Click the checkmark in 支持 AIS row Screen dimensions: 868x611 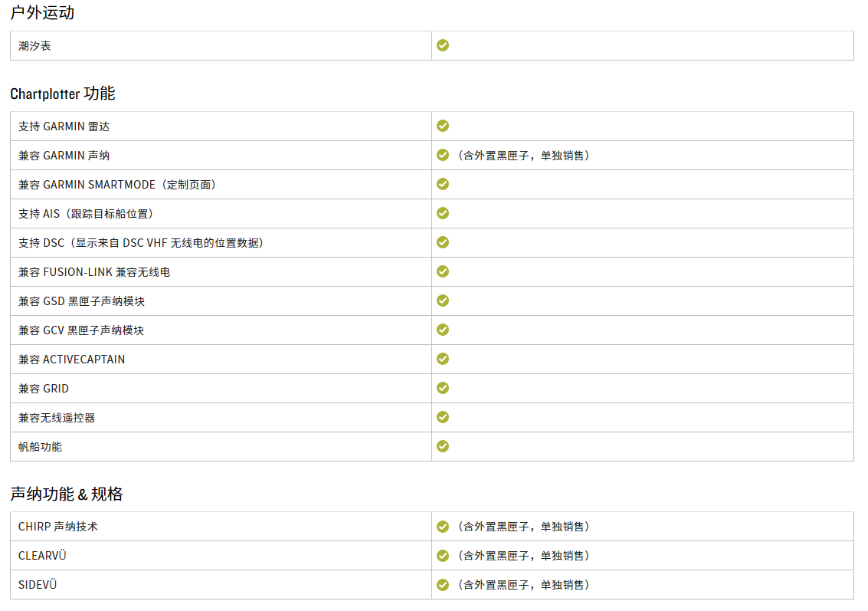[x=443, y=213]
